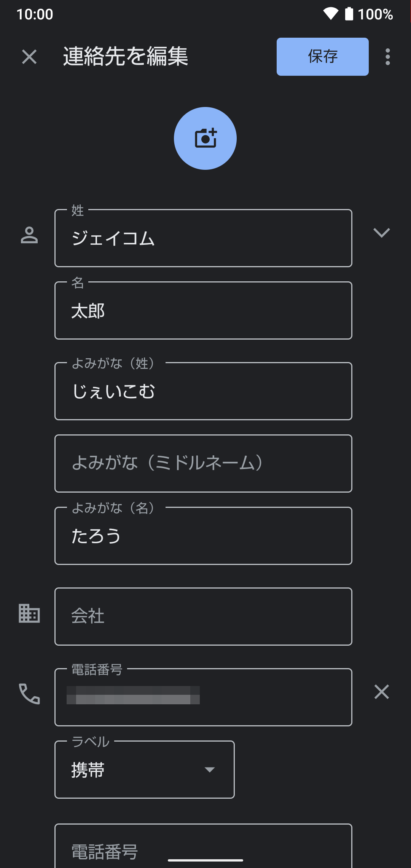Edit よみがな（姓） field with じぇいこむ
Viewport: 411px width, 868px height.
203,391
